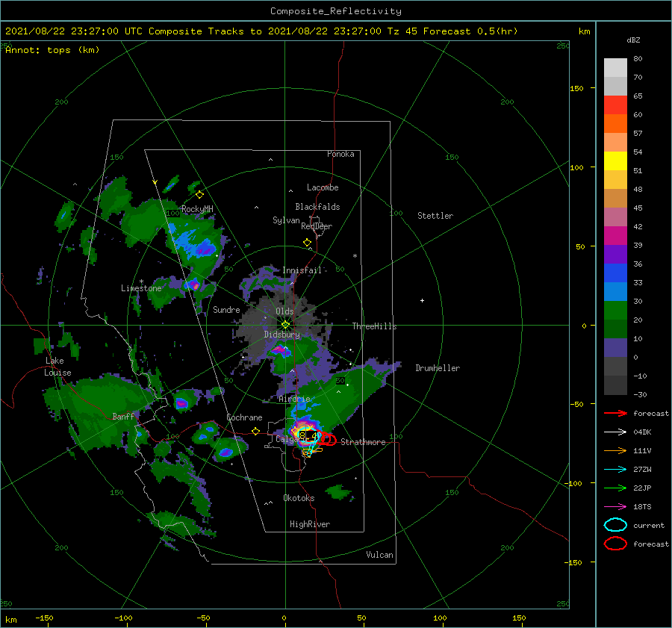
Task: Click the white plus marker east of ThreeHills
Action: 422,300
